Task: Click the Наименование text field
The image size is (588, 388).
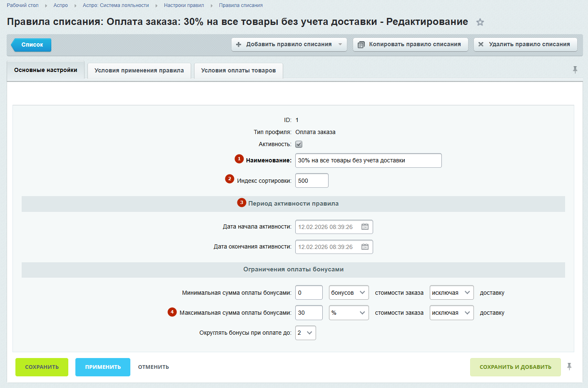Action: (x=368, y=161)
